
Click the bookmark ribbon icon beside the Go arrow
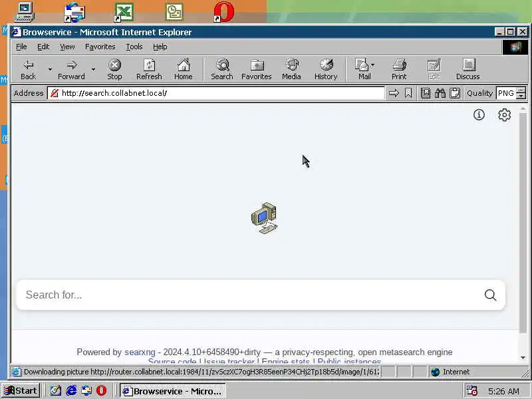pyautogui.click(x=408, y=93)
